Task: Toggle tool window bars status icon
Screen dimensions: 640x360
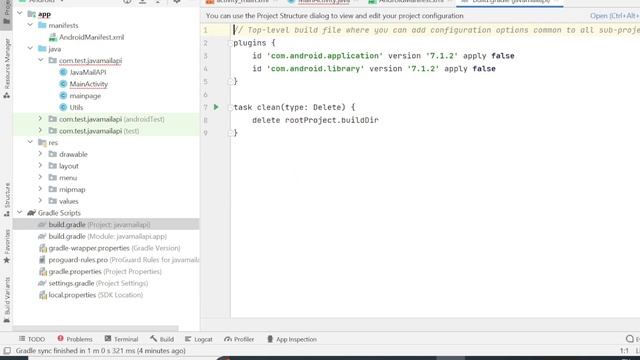Action: click(7, 351)
